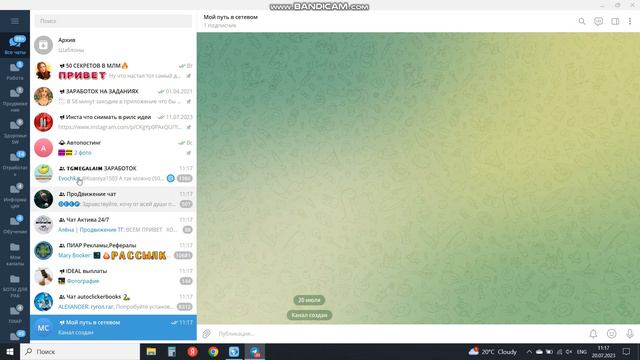Open the Автопостинг chat
The width and height of the screenshot is (640, 360).
(113, 148)
